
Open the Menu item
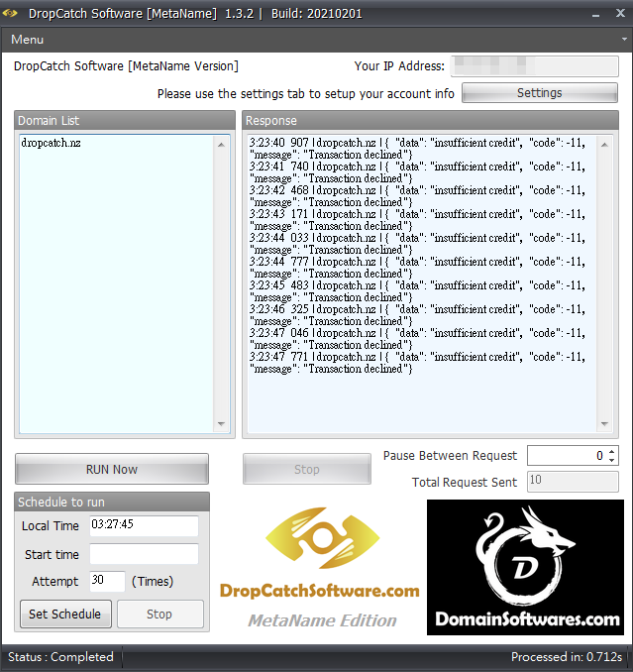pos(28,40)
